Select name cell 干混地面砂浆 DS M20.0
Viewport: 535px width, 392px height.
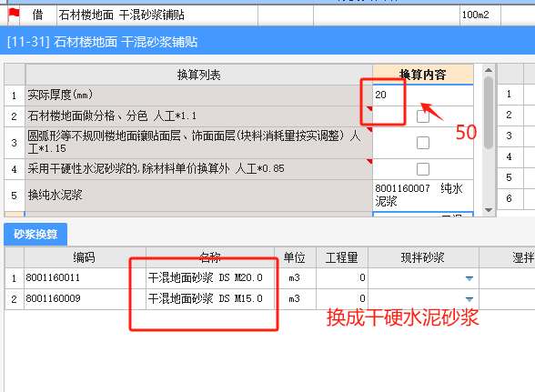click(210, 278)
